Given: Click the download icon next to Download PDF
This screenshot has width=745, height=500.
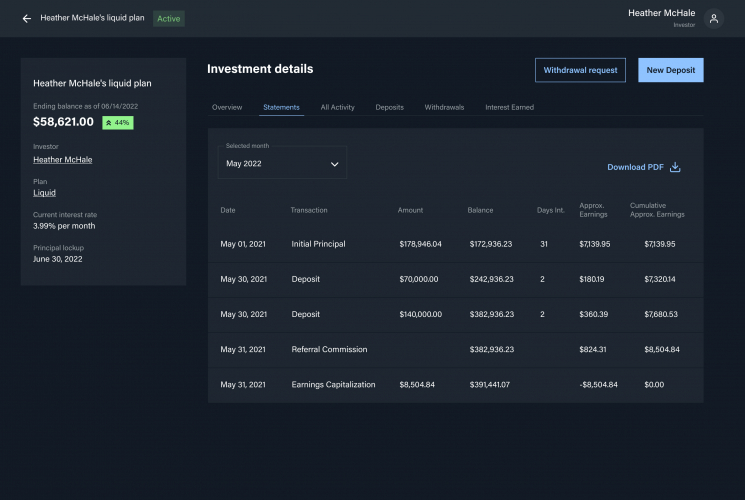Looking at the screenshot, I should tap(675, 167).
